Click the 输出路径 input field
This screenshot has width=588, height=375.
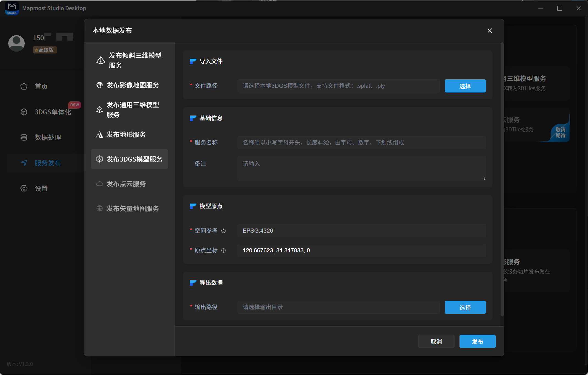point(338,307)
